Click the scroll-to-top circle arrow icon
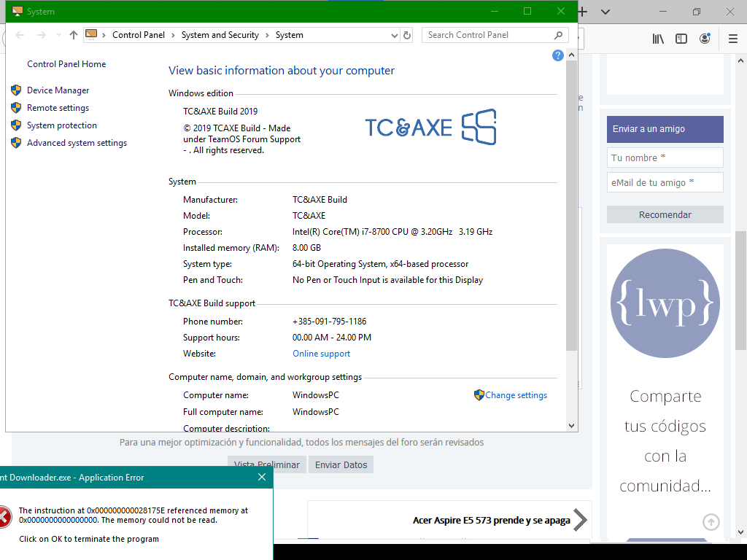This screenshot has width=747, height=560. pos(711,522)
